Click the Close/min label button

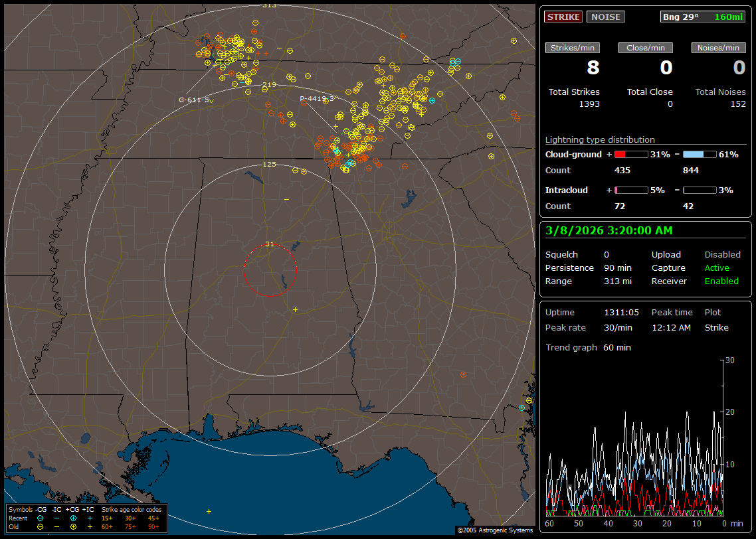[x=646, y=48]
